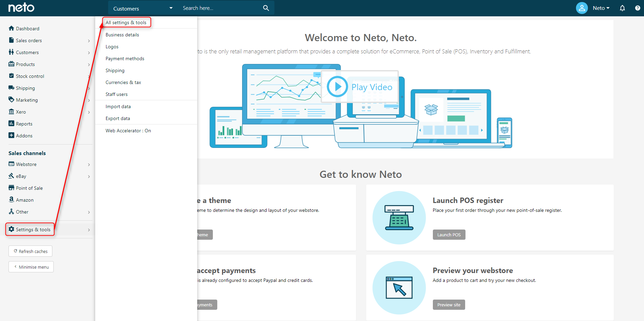The height and width of the screenshot is (321, 644).
Task: Open Stock control in the sidebar
Action: [x=30, y=76]
